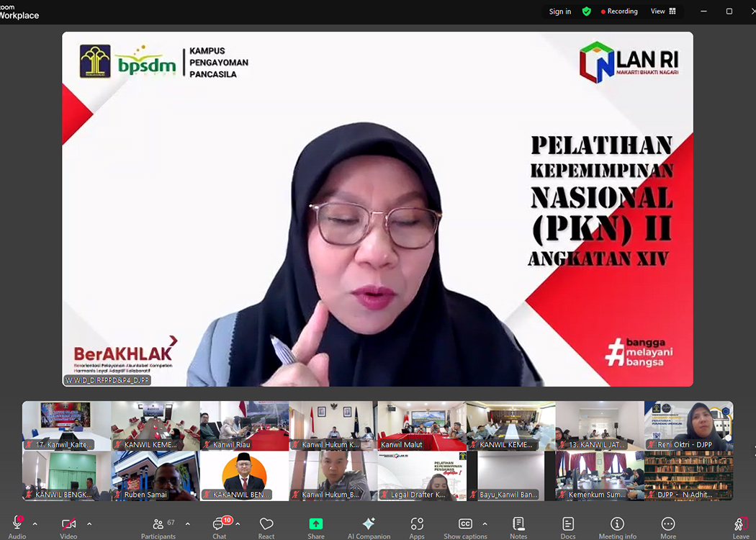Open the Notes tool
This screenshot has height=540, width=756.
tap(518, 526)
